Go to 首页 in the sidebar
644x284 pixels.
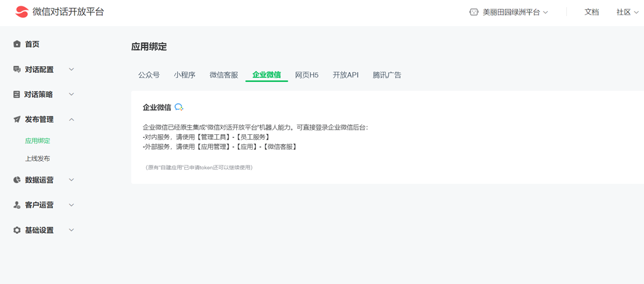pos(32,44)
